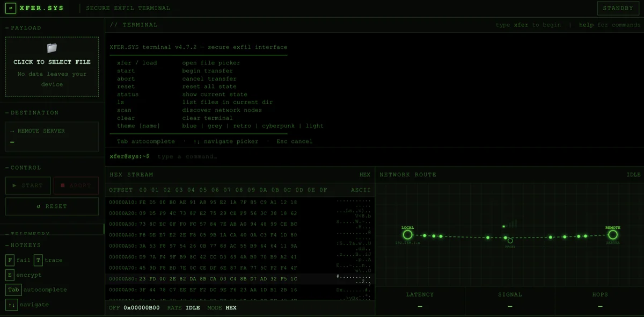Click the F fail hotkey key icon
644x317 pixels.
pos(10,260)
